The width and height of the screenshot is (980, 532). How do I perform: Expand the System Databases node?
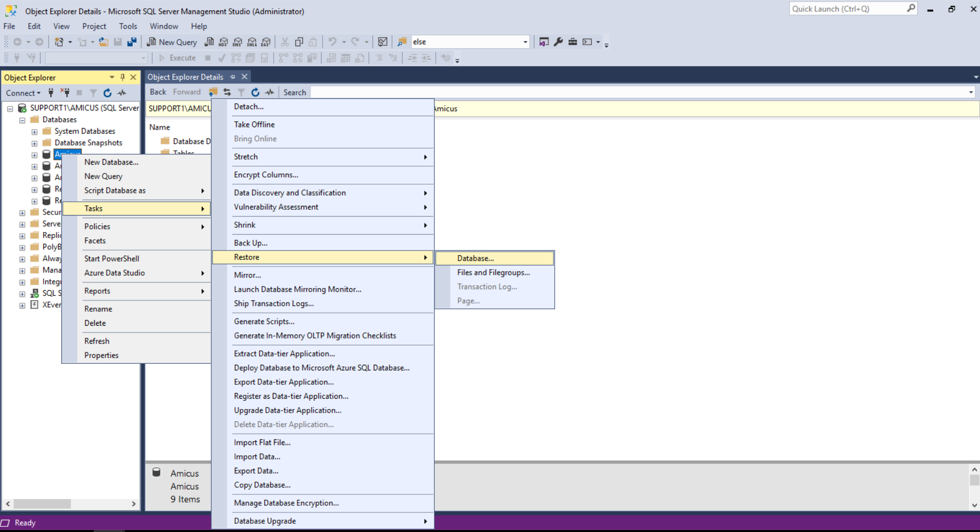(34, 131)
